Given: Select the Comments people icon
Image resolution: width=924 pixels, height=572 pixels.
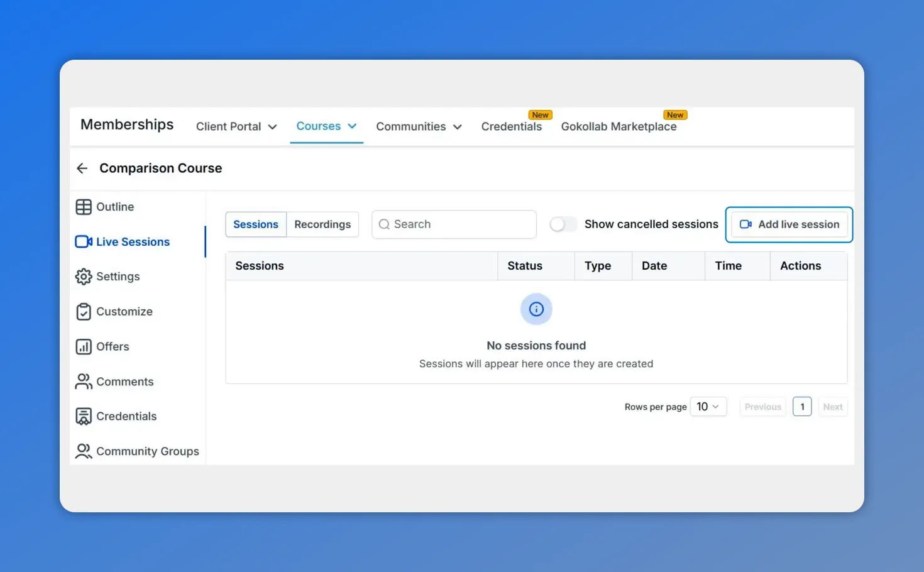Looking at the screenshot, I should 84,382.
